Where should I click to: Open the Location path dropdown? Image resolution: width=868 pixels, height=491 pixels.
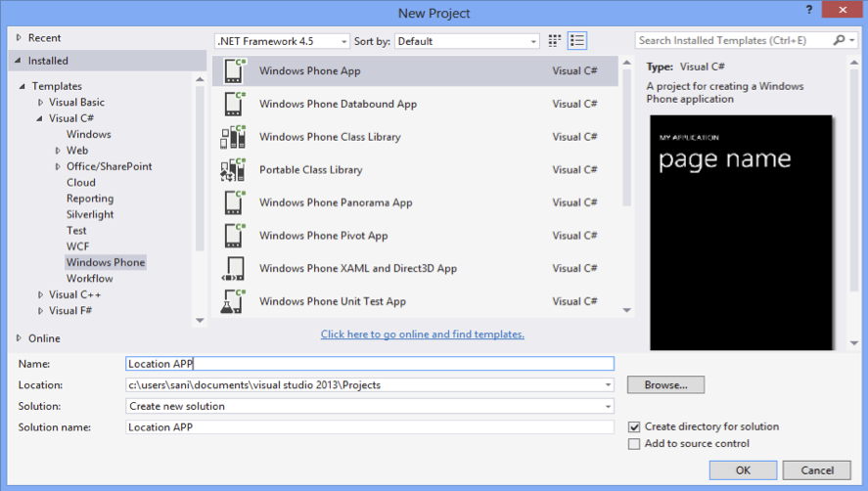pyautogui.click(x=608, y=384)
